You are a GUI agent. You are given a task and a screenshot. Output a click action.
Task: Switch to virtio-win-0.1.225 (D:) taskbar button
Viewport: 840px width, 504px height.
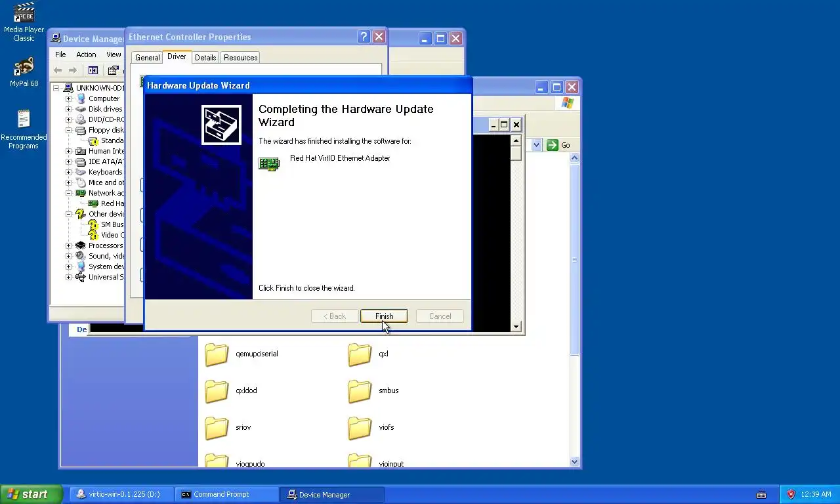coord(121,495)
